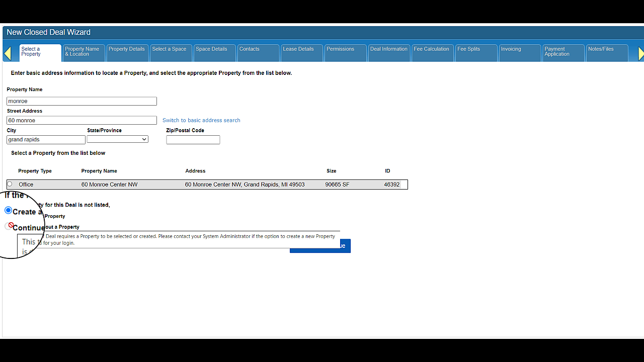Switch to Property Name & Location tab
Image resolution: width=644 pixels, height=362 pixels.
84,52
